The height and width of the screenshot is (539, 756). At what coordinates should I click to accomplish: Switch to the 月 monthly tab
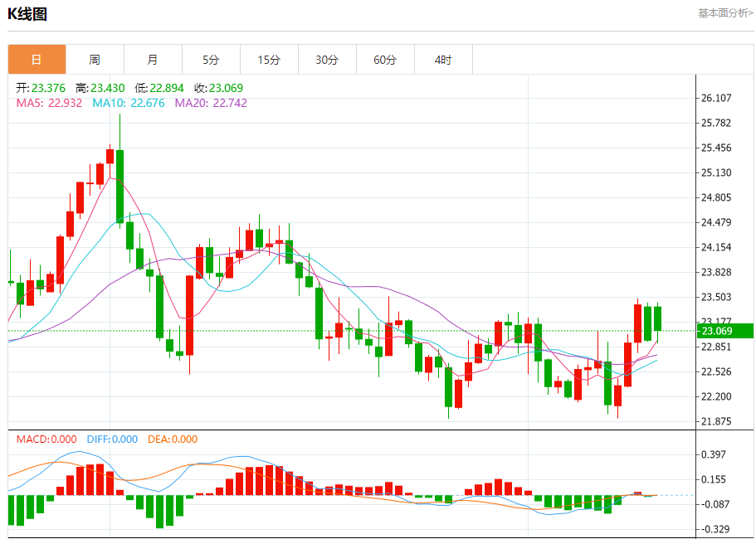(153, 60)
